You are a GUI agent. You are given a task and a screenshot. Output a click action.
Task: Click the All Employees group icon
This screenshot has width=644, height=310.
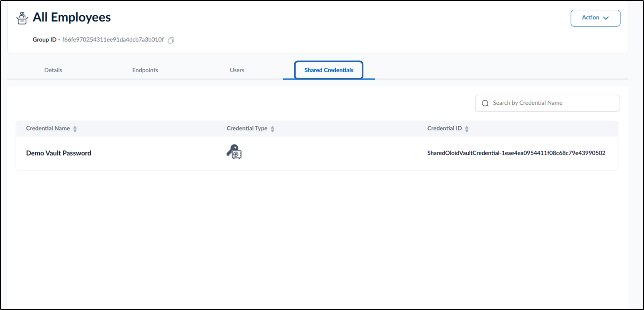(x=22, y=18)
